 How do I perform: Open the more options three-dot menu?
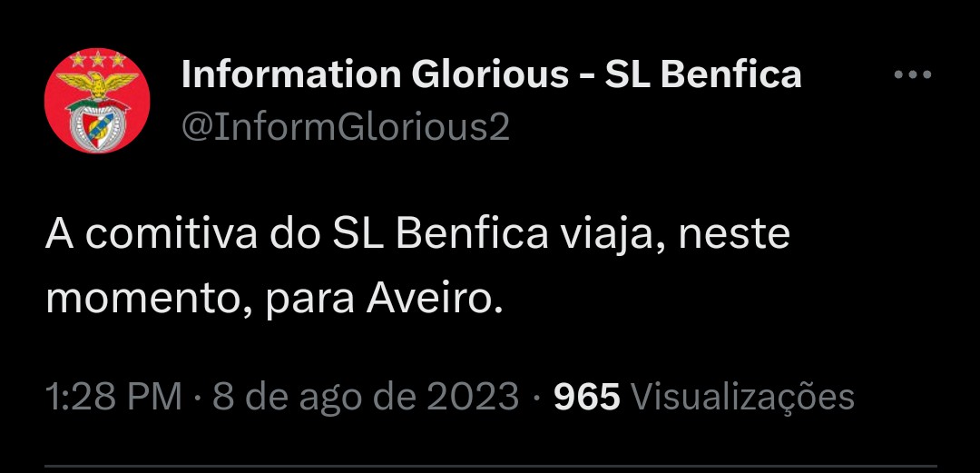tap(913, 74)
